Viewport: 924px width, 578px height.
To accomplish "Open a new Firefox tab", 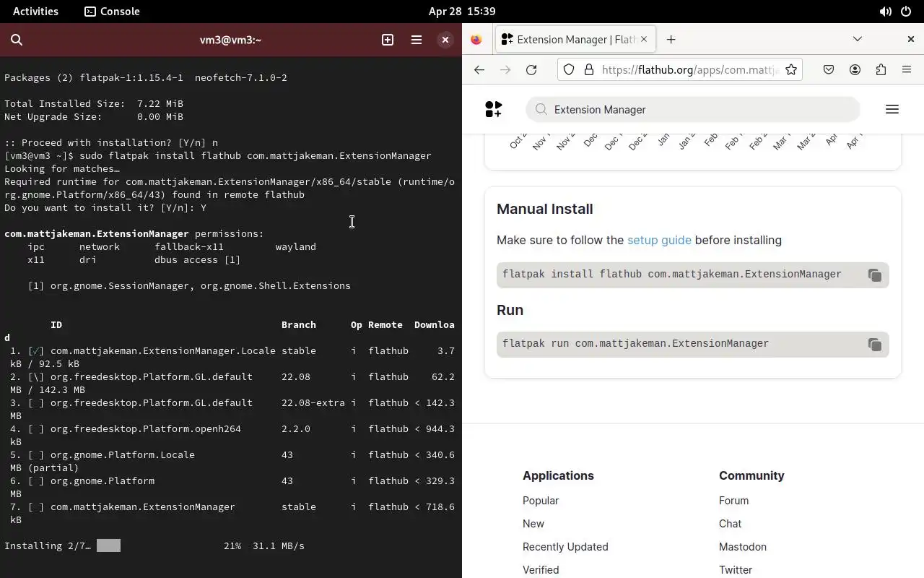I will pos(671,40).
